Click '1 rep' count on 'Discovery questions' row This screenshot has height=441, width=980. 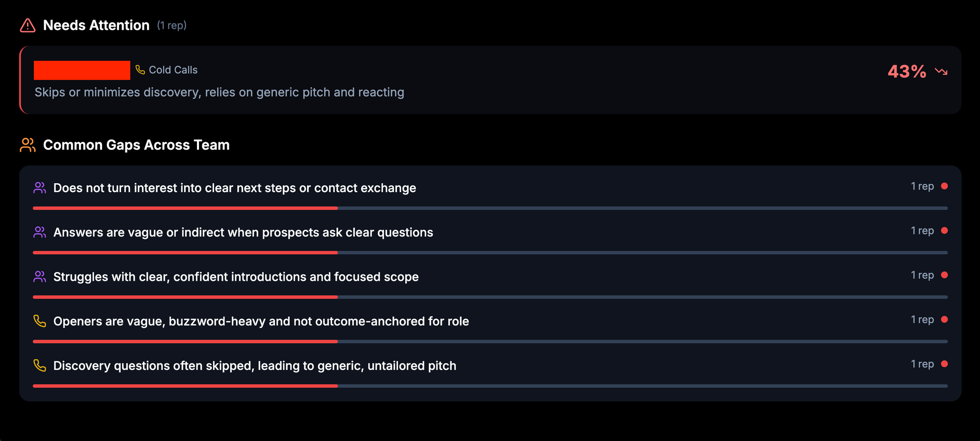(922, 364)
